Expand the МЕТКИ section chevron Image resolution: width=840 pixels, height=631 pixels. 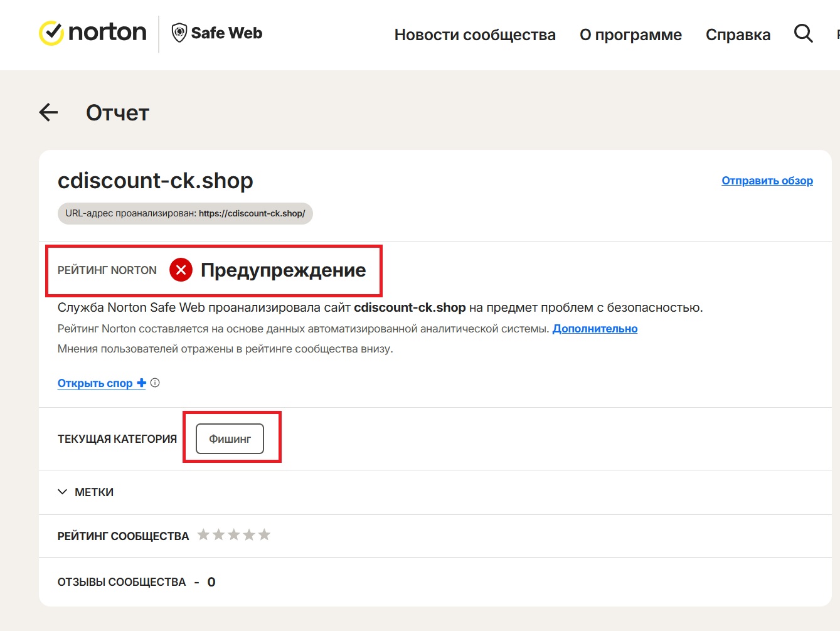click(x=62, y=492)
